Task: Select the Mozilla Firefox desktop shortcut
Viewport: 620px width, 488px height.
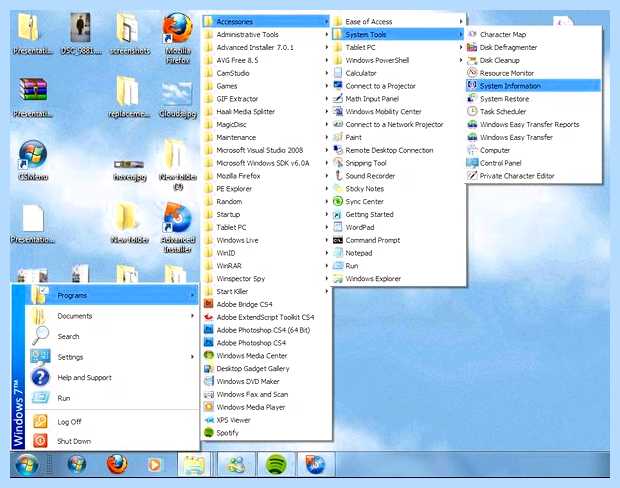Action: (x=178, y=38)
